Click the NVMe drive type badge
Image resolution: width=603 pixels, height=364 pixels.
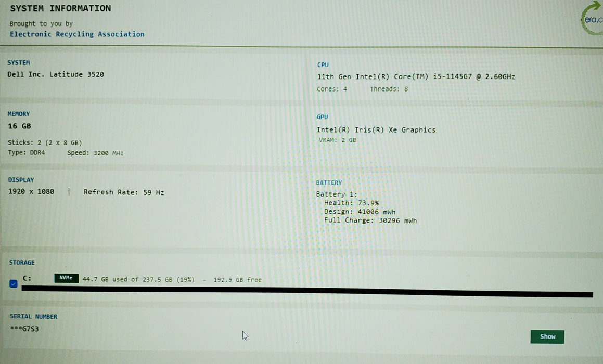click(x=67, y=278)
